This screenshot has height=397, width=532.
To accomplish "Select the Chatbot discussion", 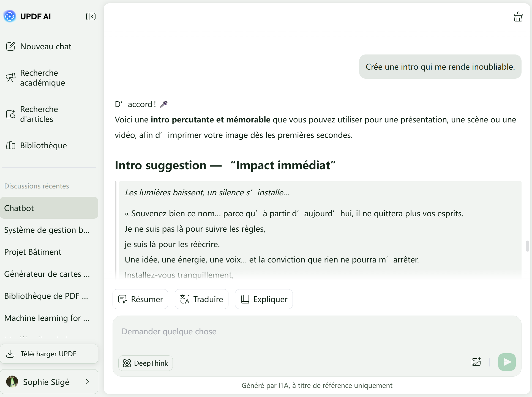I will point(49,208).
